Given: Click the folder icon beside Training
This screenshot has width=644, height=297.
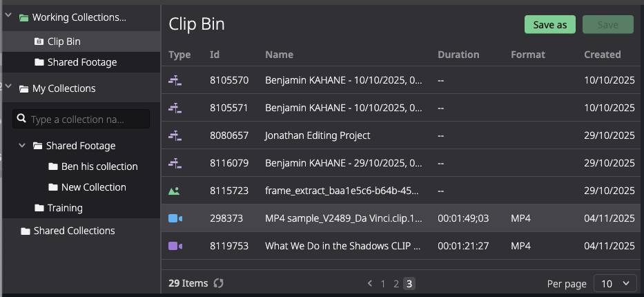Looking at the screenshot, I should pyautogui.click(x=39, y=208).
